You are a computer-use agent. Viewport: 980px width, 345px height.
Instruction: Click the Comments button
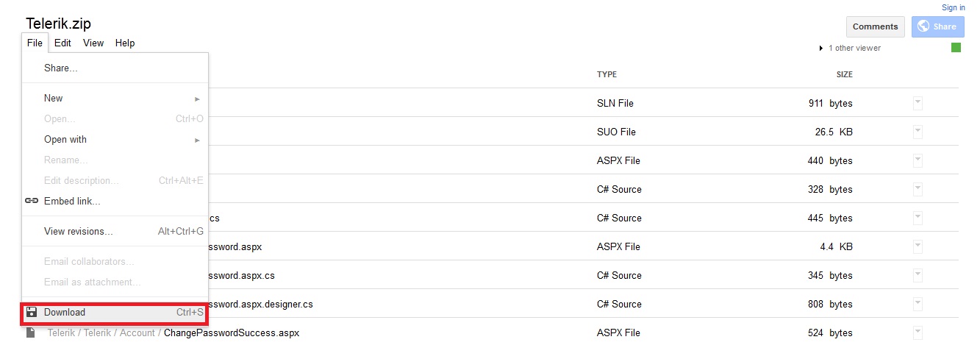click(x=875, y=26)
